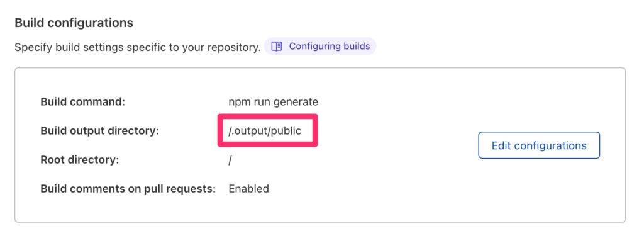Click the Build comments on pull requests label
Screen dimensions: 644x243
click(x=128, y=189)
